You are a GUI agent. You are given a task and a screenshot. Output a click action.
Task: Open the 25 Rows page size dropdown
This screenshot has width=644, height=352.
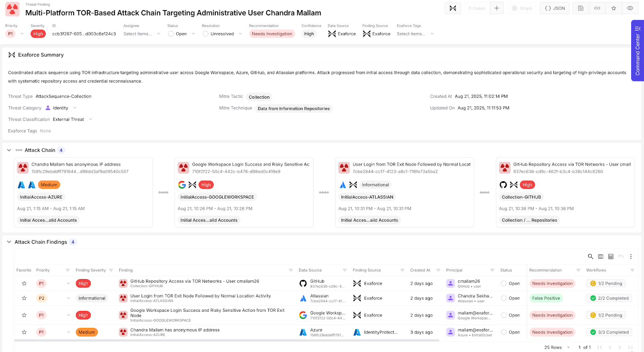[557, 347]
